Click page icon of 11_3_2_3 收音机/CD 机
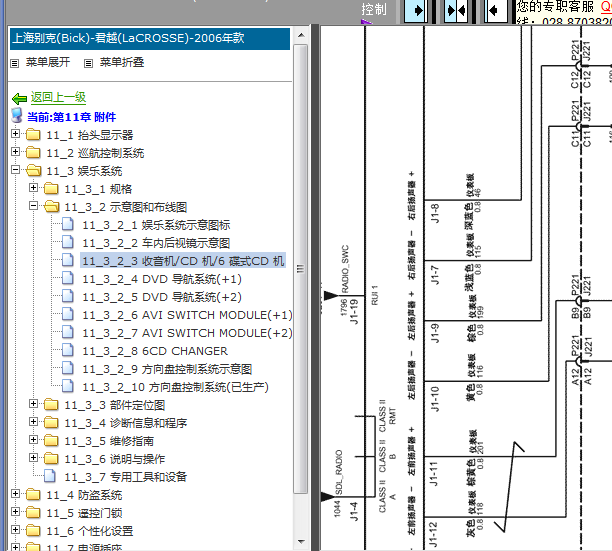 pyautogui.click(x=68, y=260)
